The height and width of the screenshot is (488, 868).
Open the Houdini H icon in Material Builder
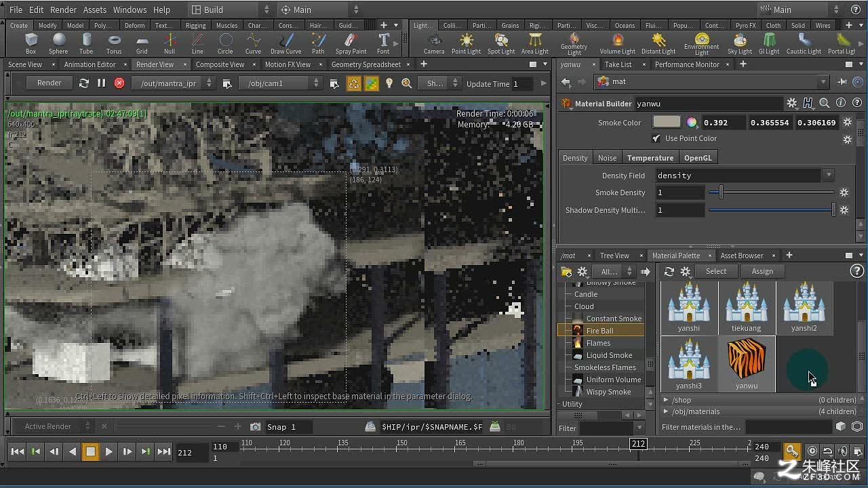(x=808, y=103)
